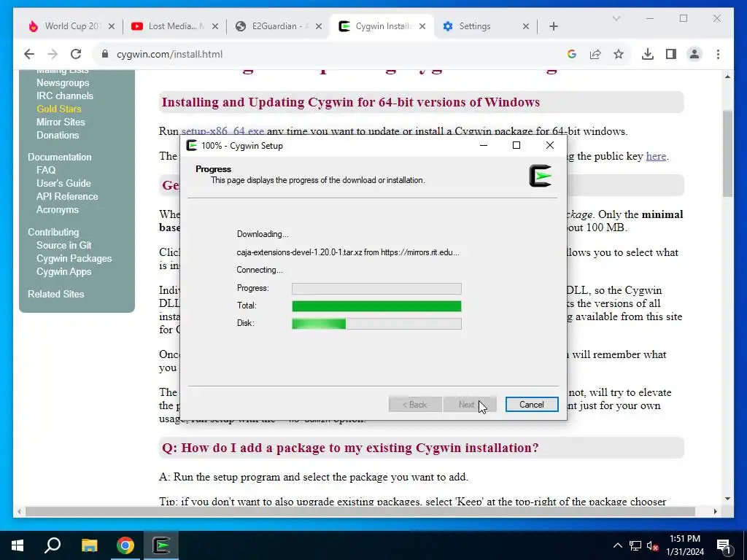Image resolution: width=747 pixels, height=560 pixels.
Task: Click the address bar URL
Action: [x=169, y=54]
